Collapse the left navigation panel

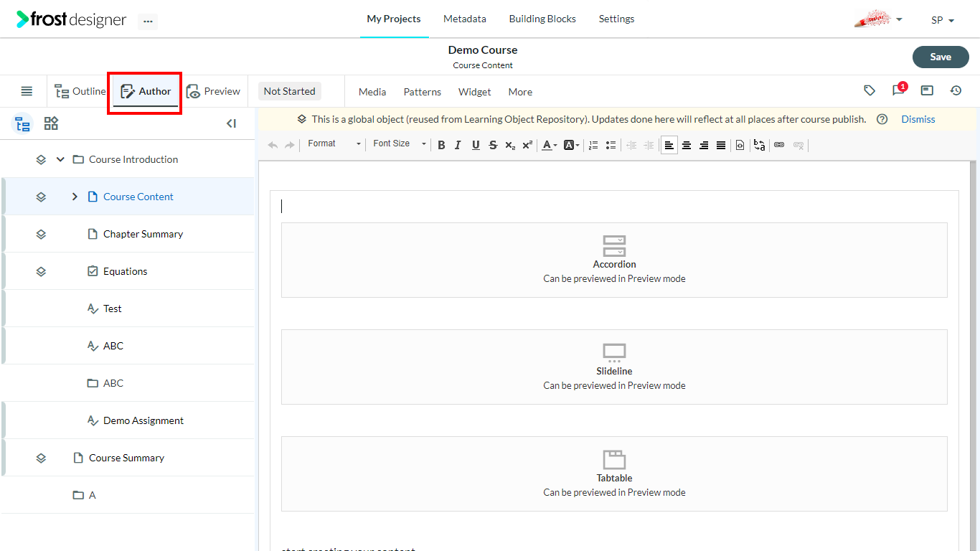pyautogui.click(x=231, y=123)
